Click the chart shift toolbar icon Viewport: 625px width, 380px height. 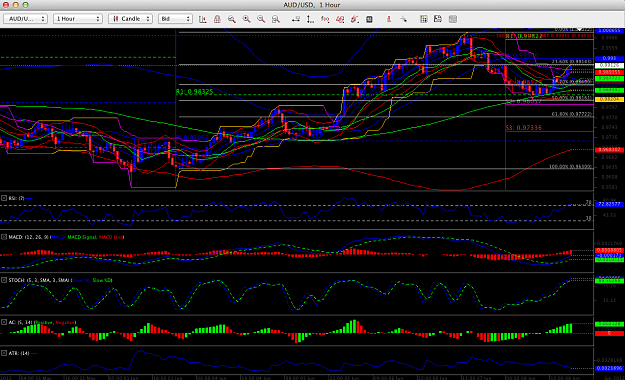tap(202, 19)
